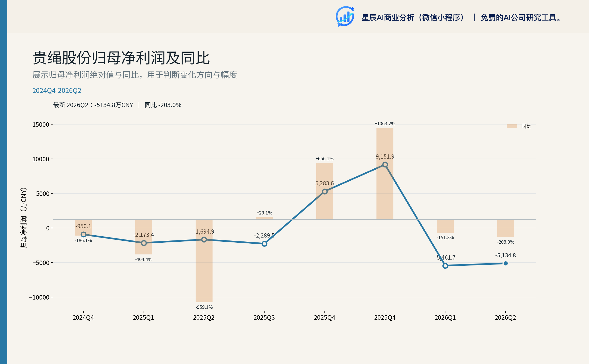Click the chart title 贵绳股份归母净利润及同比
Viewport: 589px width, 364px height.
(121, 58)
